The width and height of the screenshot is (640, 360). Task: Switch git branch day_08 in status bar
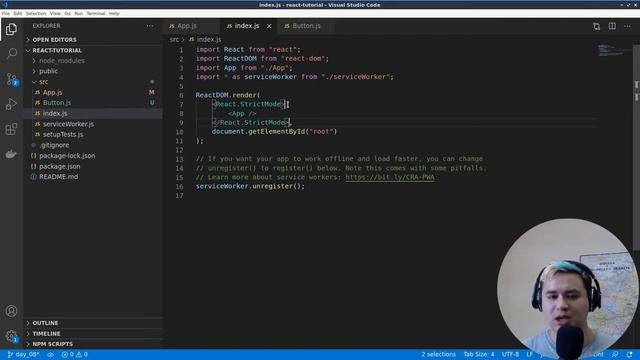click(x=23, y=354)
